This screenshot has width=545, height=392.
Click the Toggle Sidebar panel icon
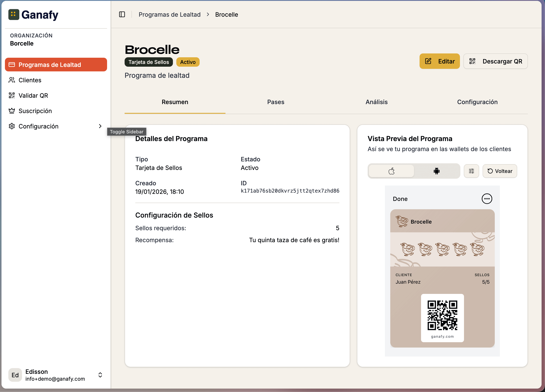[122, 14]
